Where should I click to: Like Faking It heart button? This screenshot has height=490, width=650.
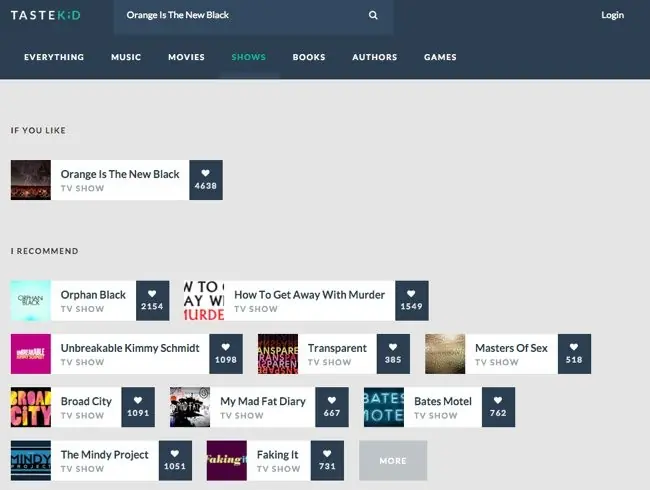tap(327, 461)
